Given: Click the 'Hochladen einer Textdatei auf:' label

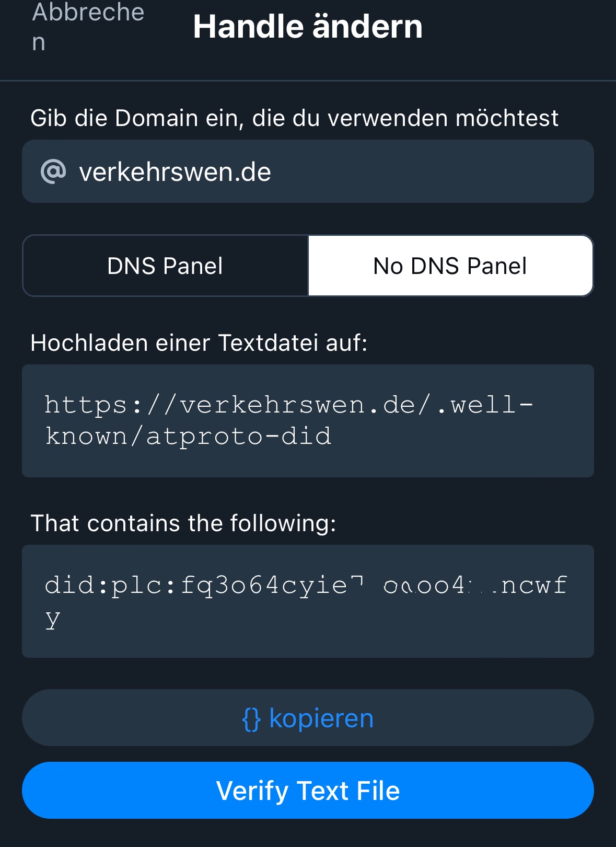Looking at the screenshot, I should [200, 342].
